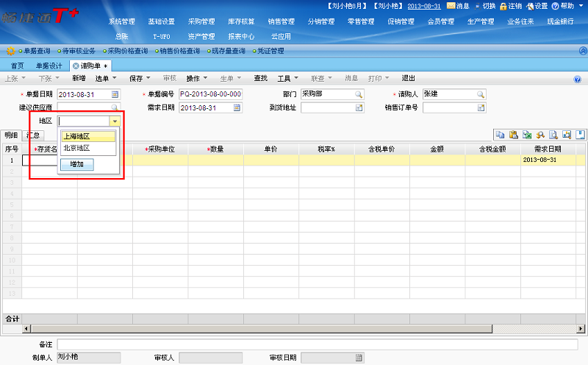
Task: Click 查找 in the toolbar
Action: pos(260,78)
